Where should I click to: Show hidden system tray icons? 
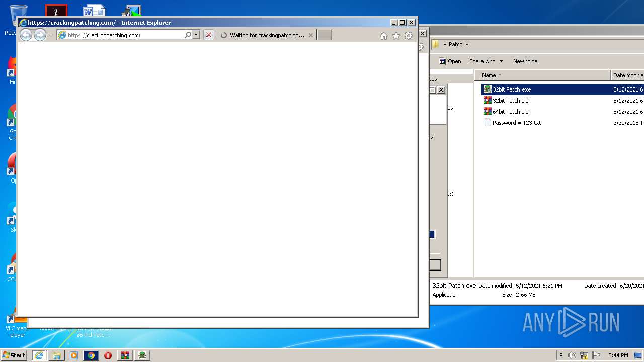561,355
